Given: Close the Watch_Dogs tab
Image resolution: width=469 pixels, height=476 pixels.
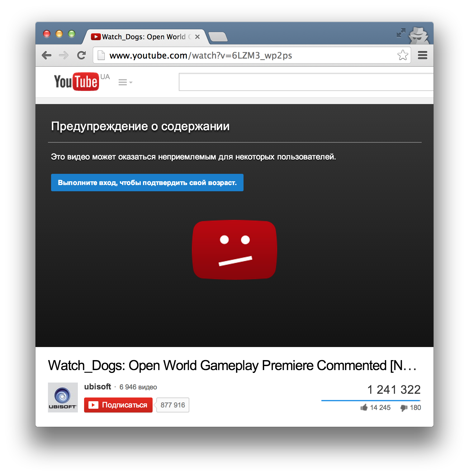Looking at the screenshot, I should 197,37.
